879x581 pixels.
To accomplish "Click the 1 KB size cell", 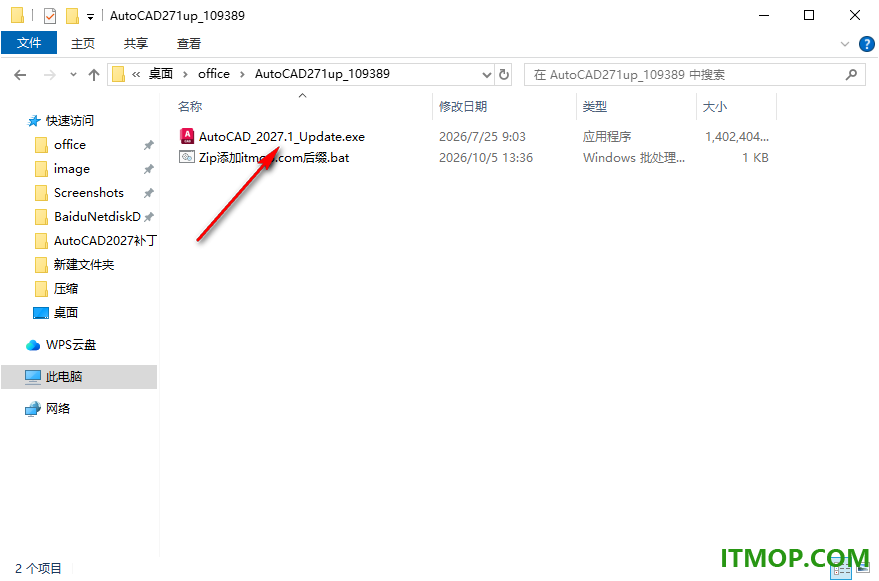I will [x=755, y=158].
